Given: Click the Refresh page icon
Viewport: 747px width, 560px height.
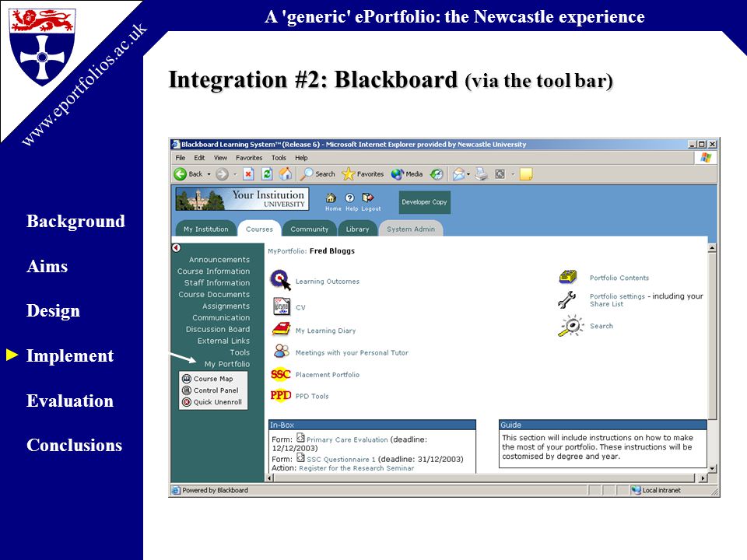Looking at the screenshot, I should pos(267,174).
